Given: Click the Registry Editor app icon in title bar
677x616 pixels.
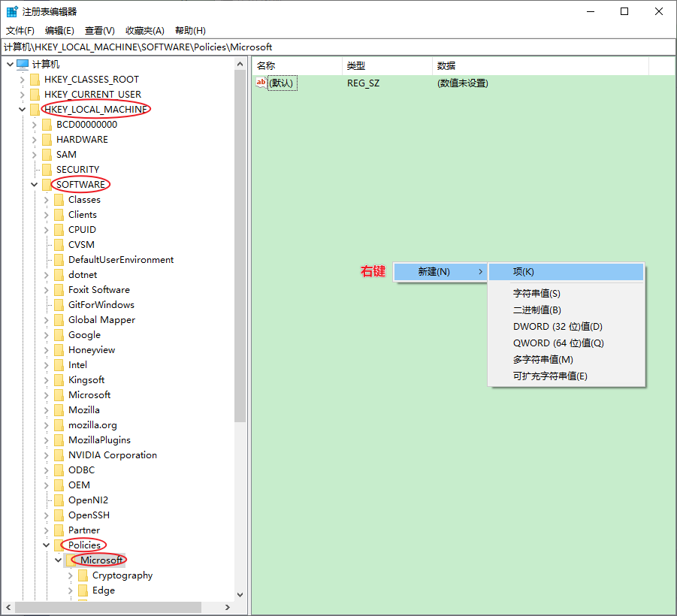Looking at the screenshot, I should pos(12,12).
